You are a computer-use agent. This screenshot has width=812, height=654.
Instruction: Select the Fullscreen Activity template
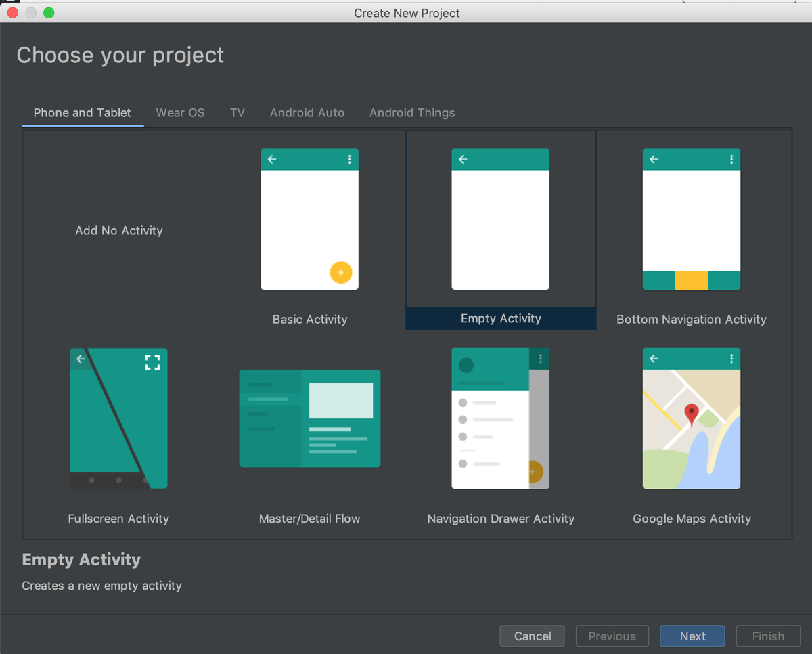(x=118, y=418)
